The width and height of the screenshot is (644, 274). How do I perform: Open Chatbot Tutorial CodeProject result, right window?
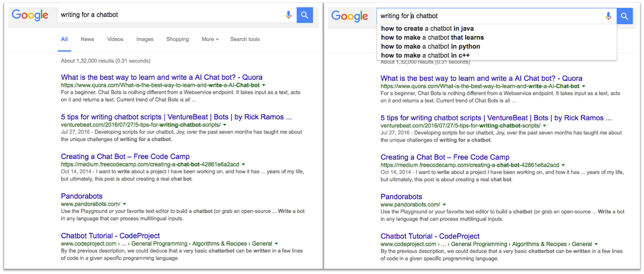pyautogui.click(x=430, y=236)
